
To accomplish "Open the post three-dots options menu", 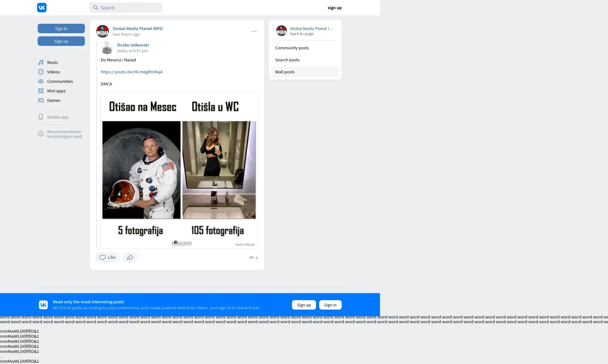I will (x=254, y=31).
